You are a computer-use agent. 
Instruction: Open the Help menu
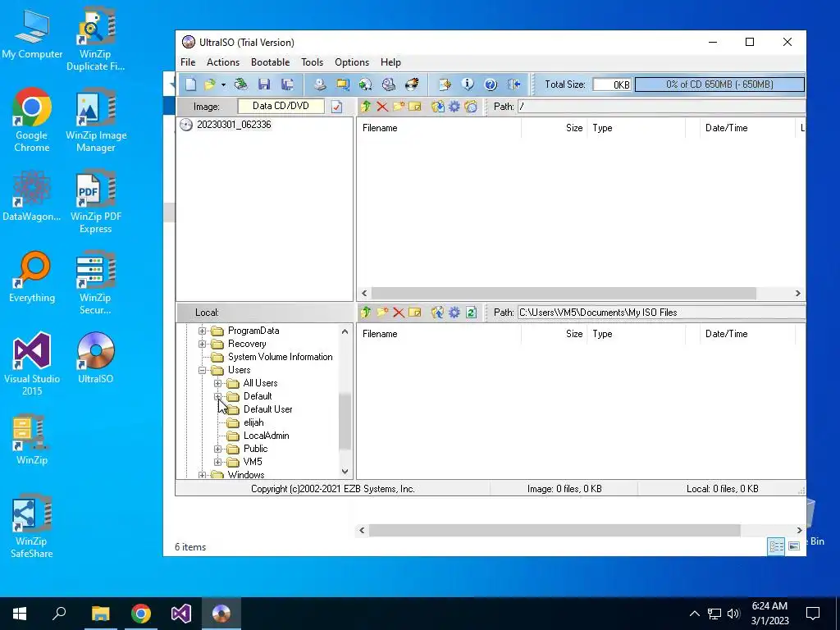point(390,62)
